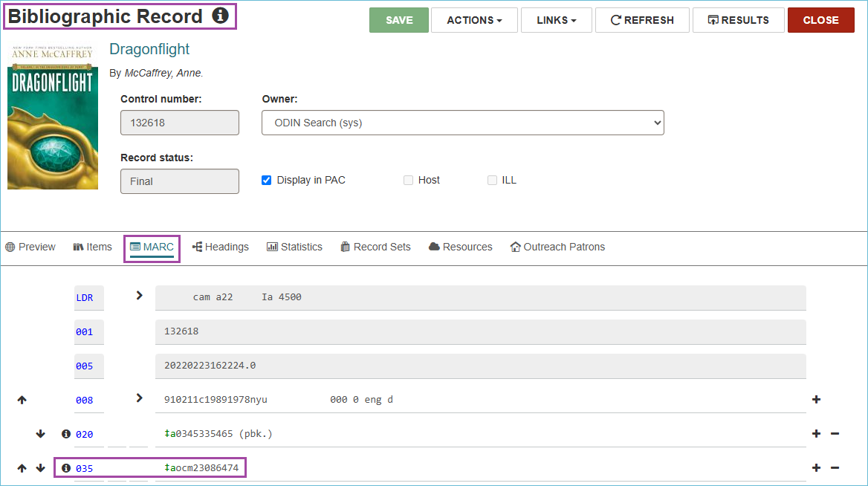Click the green Save button
This screenshot has width=868, height=486.
399,20
